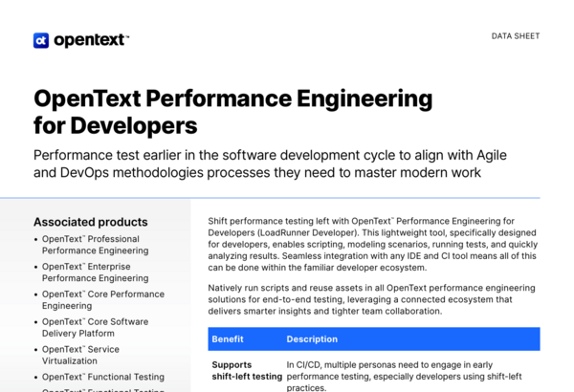Image resolution: width=574 pixels, height=392 pixels.
Task: Open OpenText Core Performance Engineering item
Action: 103,300
